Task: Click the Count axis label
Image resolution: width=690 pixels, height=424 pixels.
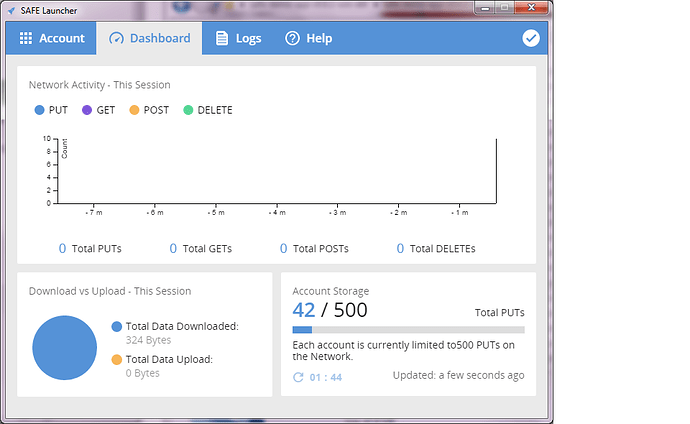Action: coord(64,149)
